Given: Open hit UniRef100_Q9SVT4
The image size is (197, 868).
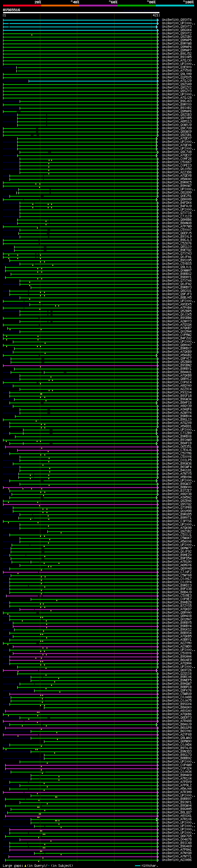Looking at the screenshot, I should click(x=176, y=20).
